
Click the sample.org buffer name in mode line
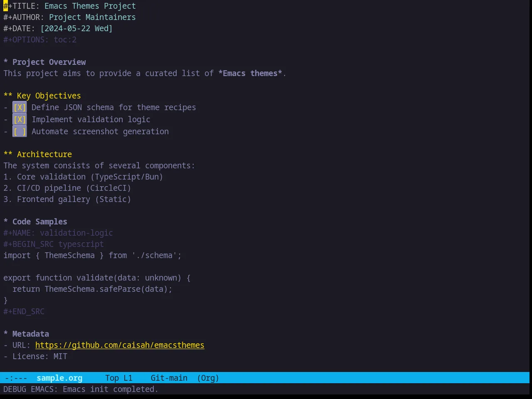coord(59,378)
